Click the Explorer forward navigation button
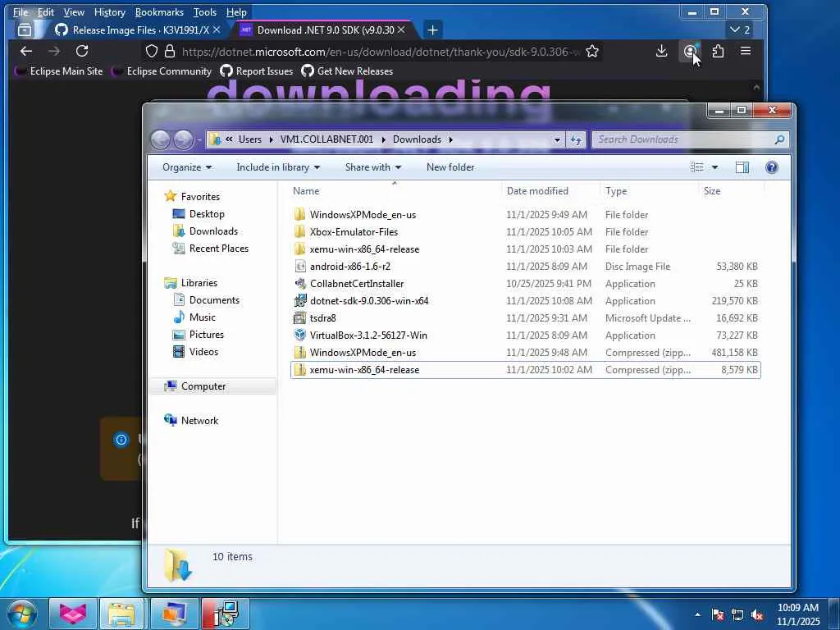This screenshot has width=840, height=630. 183,139
